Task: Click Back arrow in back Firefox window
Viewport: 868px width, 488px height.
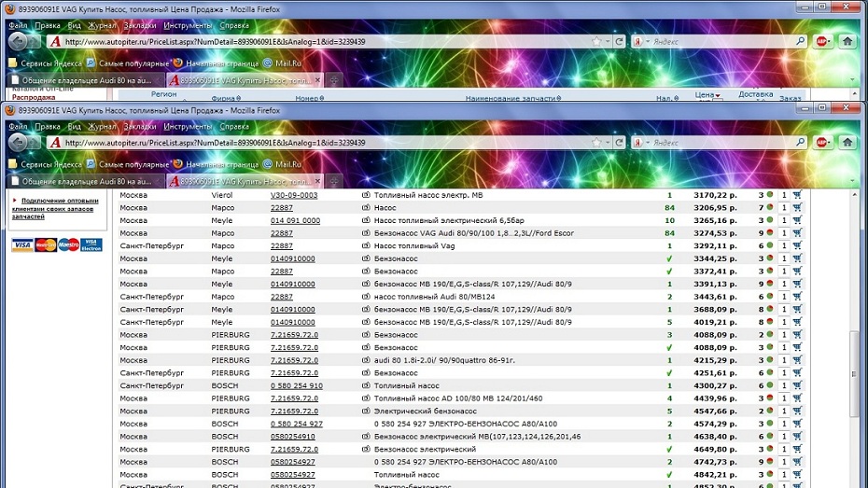Action: coord(18,41)
